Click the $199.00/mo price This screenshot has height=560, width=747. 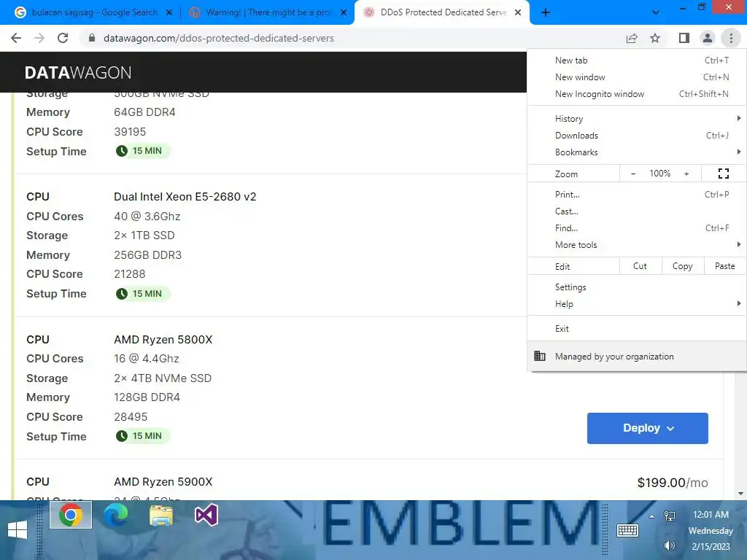coord(672,483)
